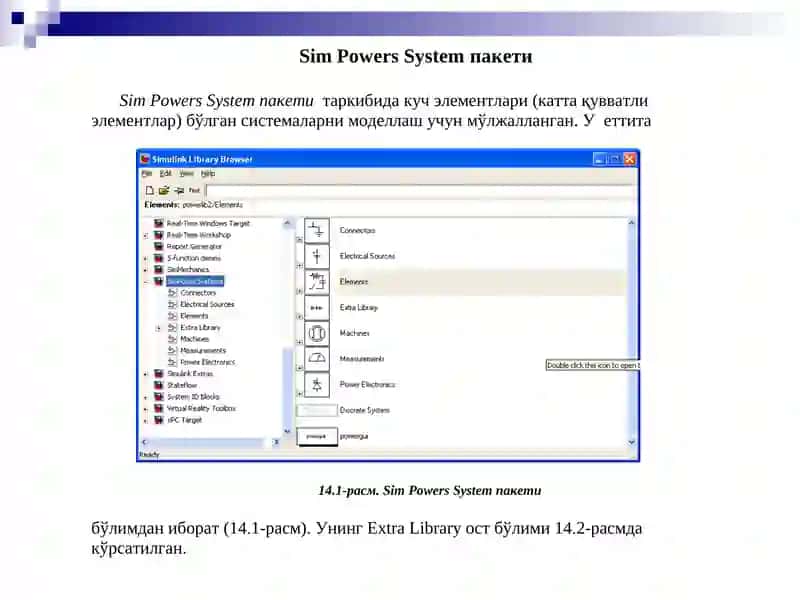
Task: Expand the Simulink Extras node
Action: (146, 374)
